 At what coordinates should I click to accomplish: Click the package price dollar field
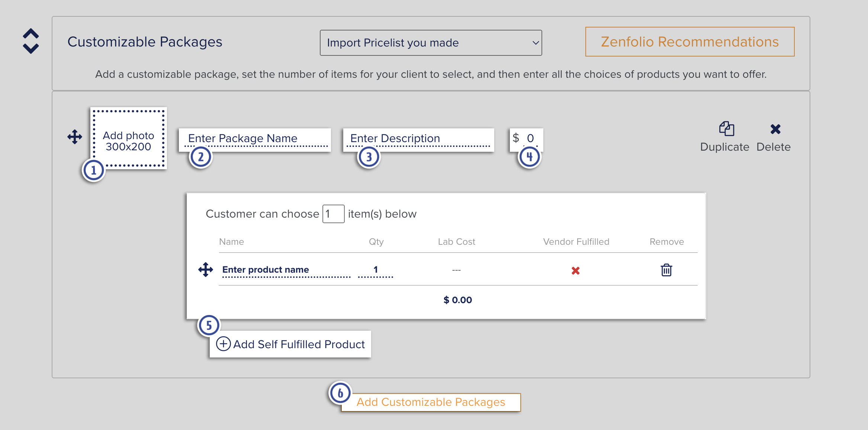coord(526,139)
